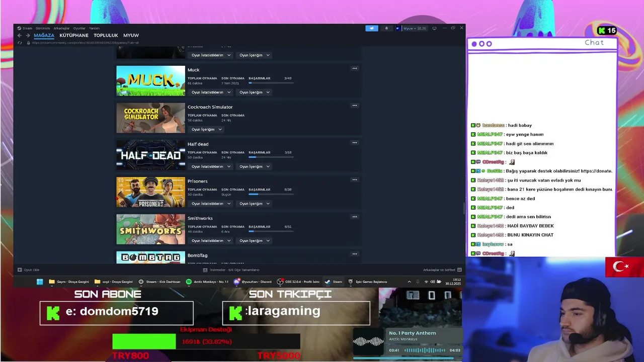Open three-dot options for Cockroach Simulator
The height and width of the screenshot is (362, 644).
pos(355,106)
